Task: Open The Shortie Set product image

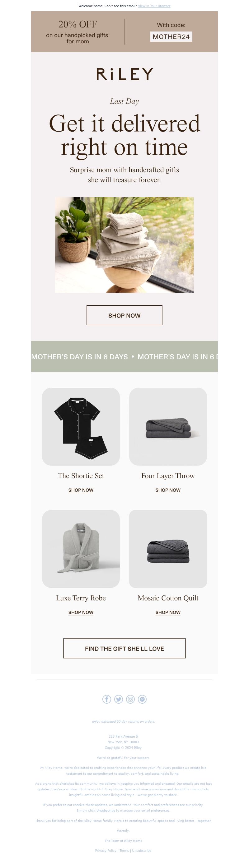Action: click(81, 427)
